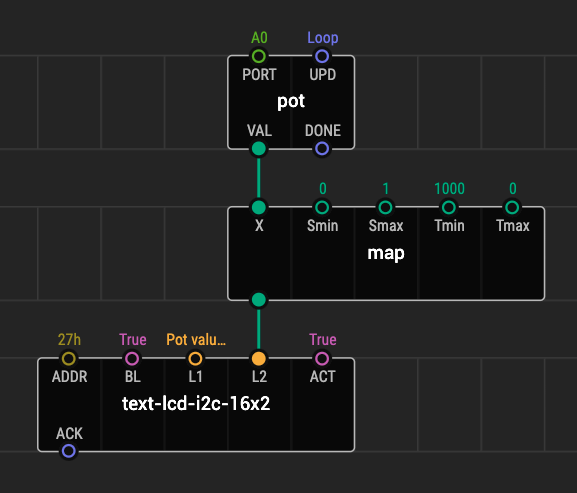
Task: Click the L2 input pin on LCD node
Action: point(259,358)
